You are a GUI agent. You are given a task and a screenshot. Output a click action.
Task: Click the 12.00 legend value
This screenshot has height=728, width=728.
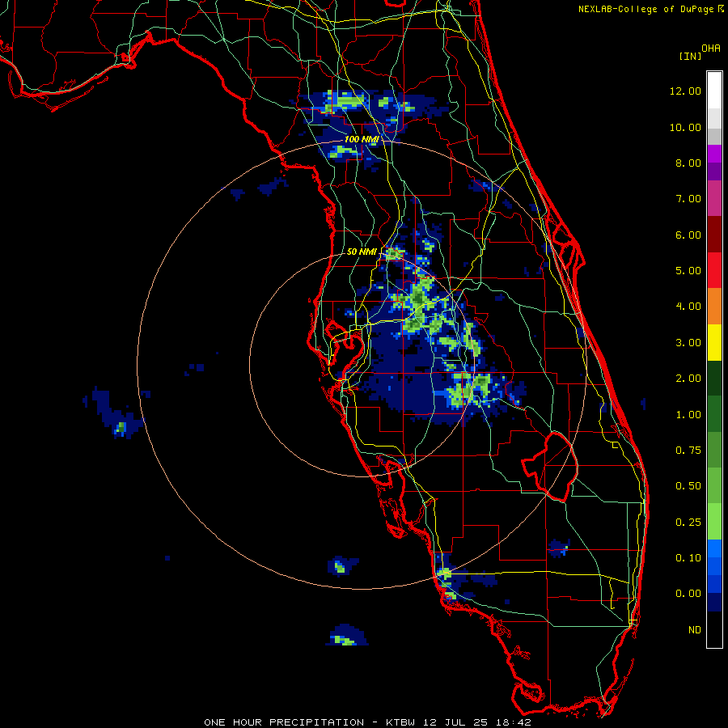(x=685, y=91)
